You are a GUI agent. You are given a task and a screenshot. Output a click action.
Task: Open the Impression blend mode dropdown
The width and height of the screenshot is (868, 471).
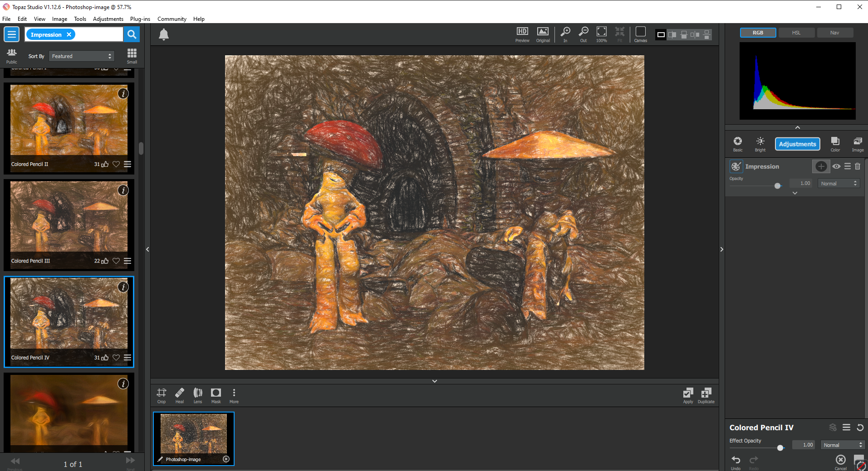pos(839,184)
